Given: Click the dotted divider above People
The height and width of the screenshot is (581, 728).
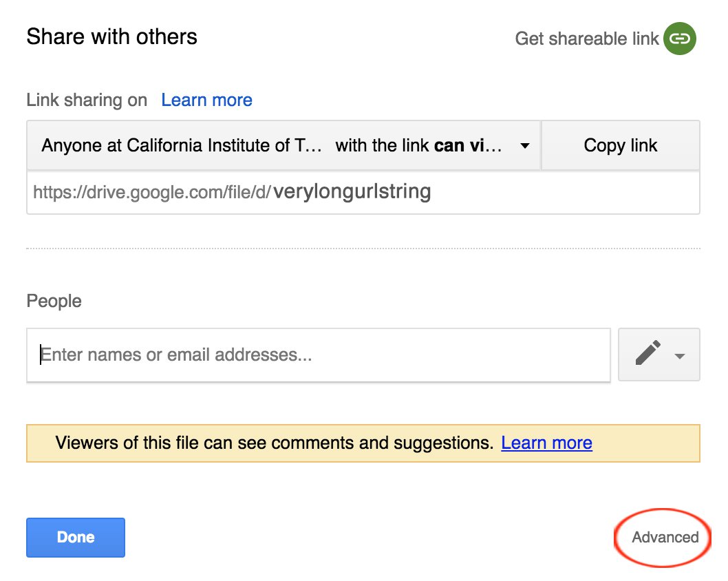Looking at the screenshot, I should 363,249.
